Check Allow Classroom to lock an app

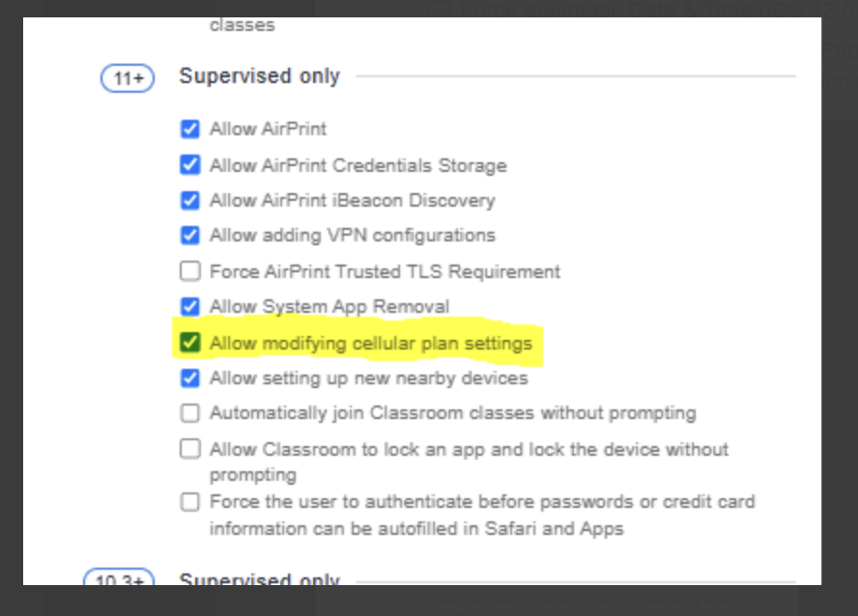[x=189, y=449]
